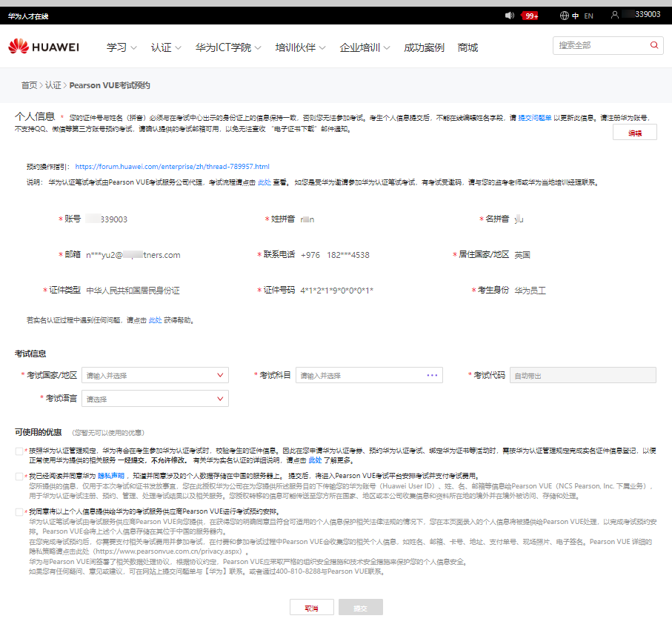Screen dimensions: 672x630
Task: Click the 考试信息 section heading
Action: 30,354
